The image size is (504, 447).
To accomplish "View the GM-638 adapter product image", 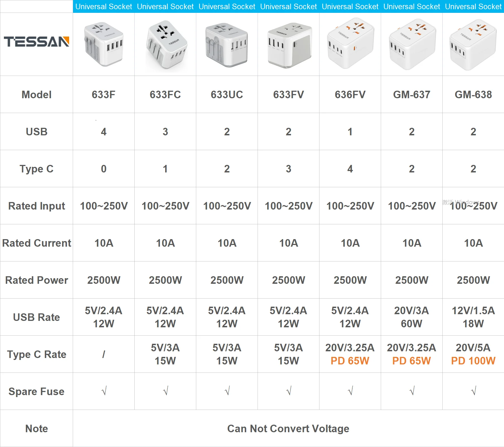I will click(473, 45).
